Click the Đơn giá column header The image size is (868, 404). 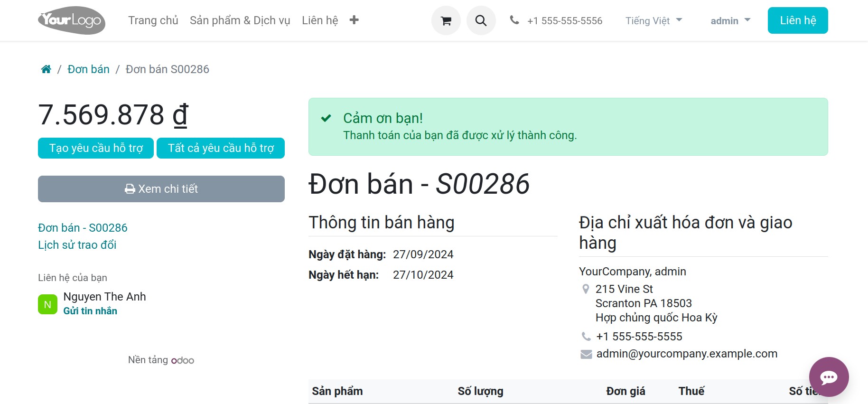point(625,391)
